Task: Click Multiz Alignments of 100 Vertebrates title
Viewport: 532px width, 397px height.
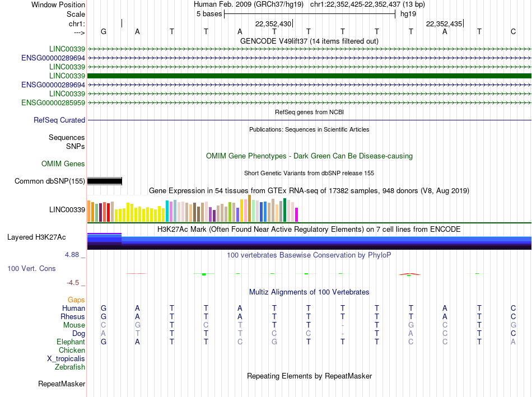Action: (x=309, y=292)
